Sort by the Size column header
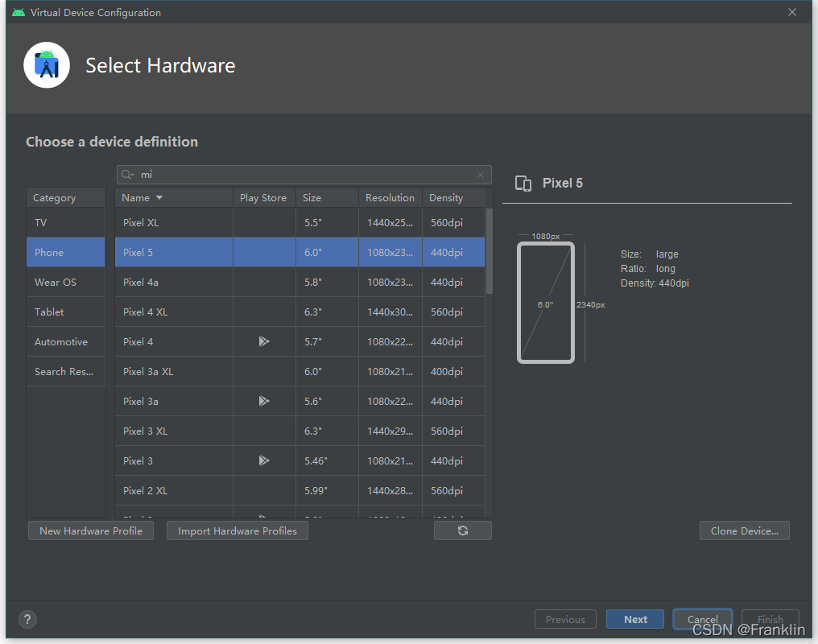Image resolution: width=818 pixels, height=644 pixels. tap(327, 198)
